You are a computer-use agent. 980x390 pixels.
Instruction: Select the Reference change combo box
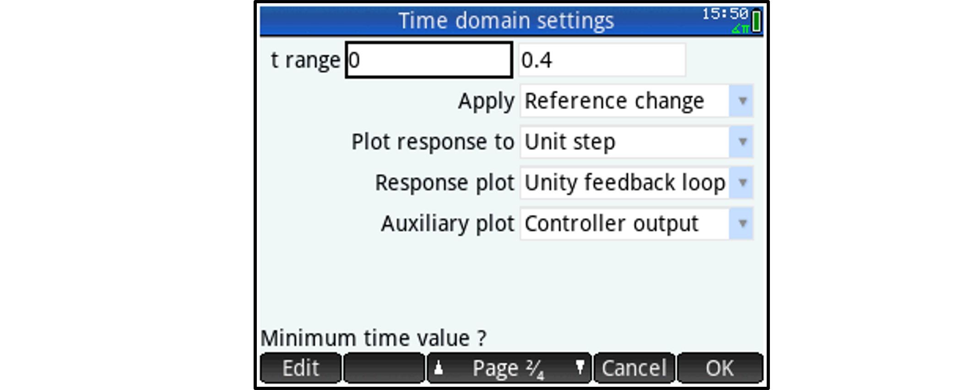(x=624, y=101)
